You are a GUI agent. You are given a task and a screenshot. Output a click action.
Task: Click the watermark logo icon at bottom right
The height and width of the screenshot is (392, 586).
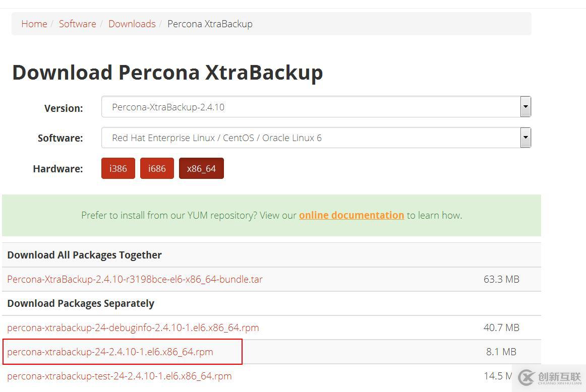point(527,377)
